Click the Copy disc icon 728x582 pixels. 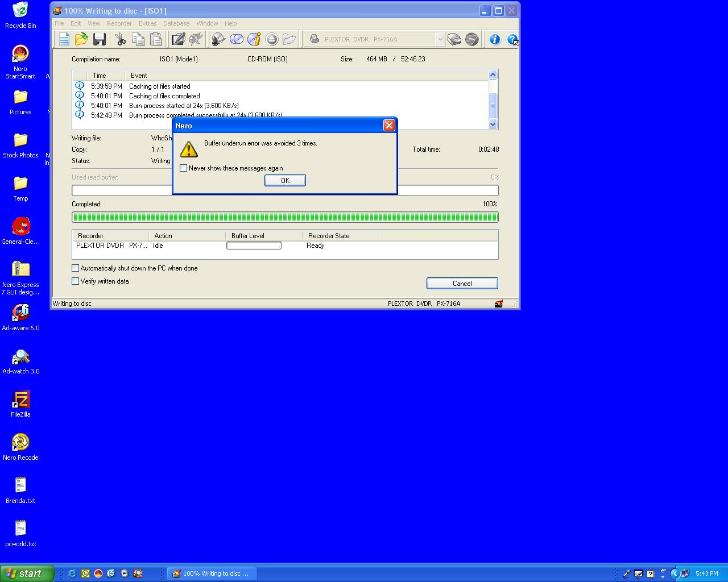[236, 39]
